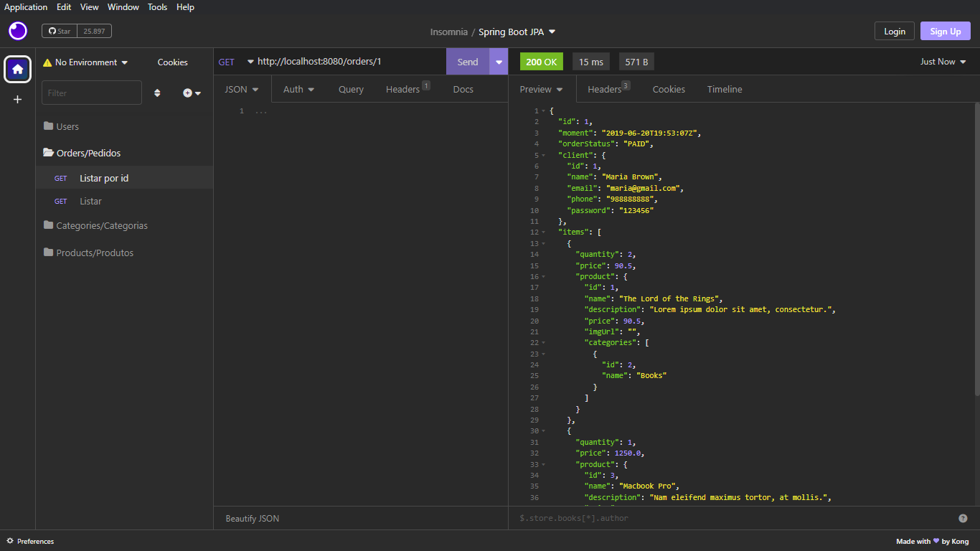The image size is (980, 551).
Task: Click the GitHub Star button
Action: point(60,31)
